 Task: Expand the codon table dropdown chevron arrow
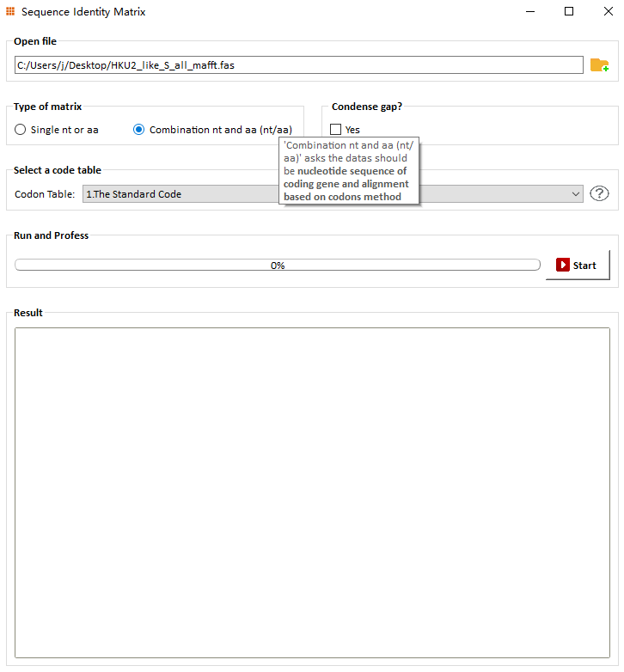coord(576,194)
